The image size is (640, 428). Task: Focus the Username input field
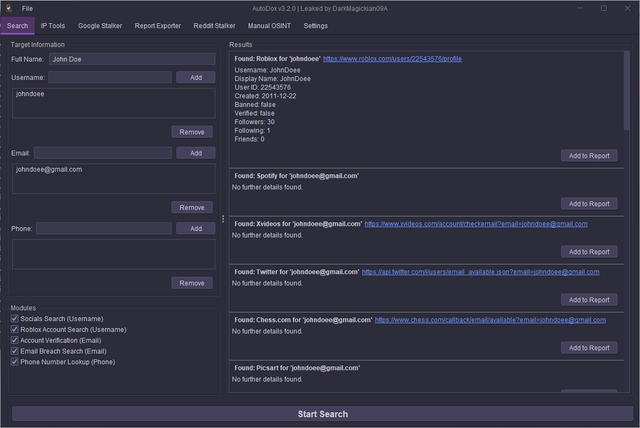point(110,78)
